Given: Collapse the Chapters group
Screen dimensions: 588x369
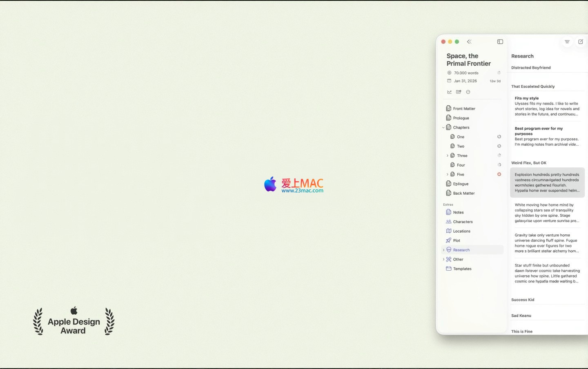Looking at the screenshot, I should 443,127.
